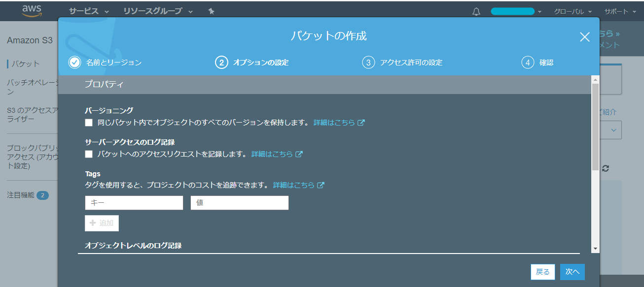The width and height of the screenshot is (644, 287).
Task: Open the pin shortcuts icon
Action: [211, 11]
